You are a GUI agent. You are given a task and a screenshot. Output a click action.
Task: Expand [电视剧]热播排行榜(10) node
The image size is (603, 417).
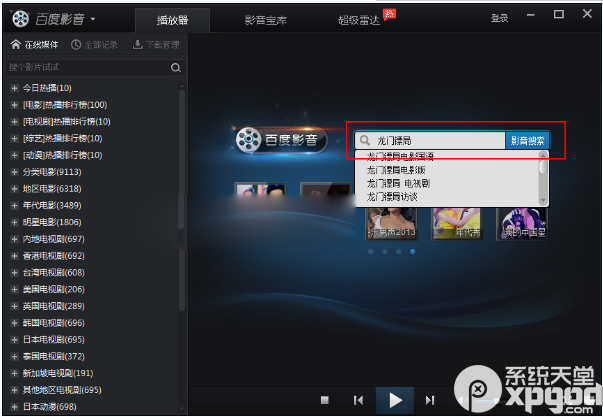click(x=14, y=122)
